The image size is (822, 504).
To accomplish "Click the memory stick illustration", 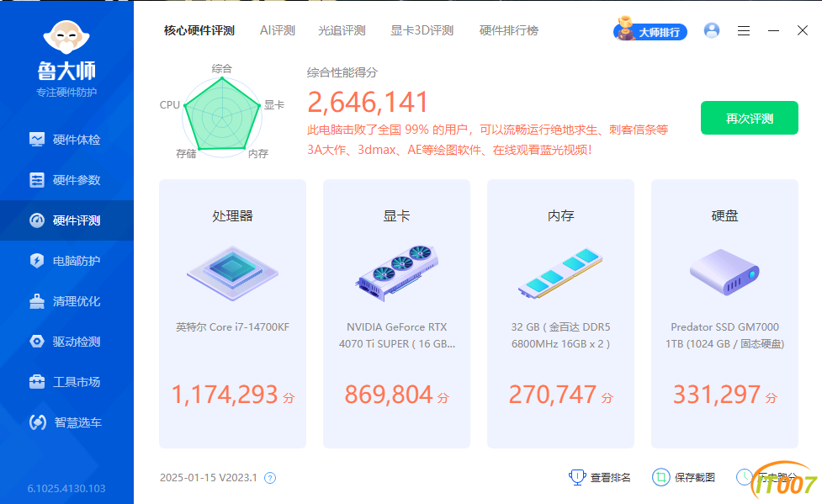I will click(560, 273).
